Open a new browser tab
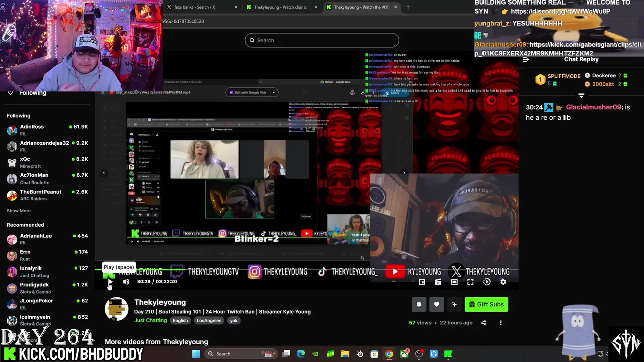The image size is (644, 362). 408,7
